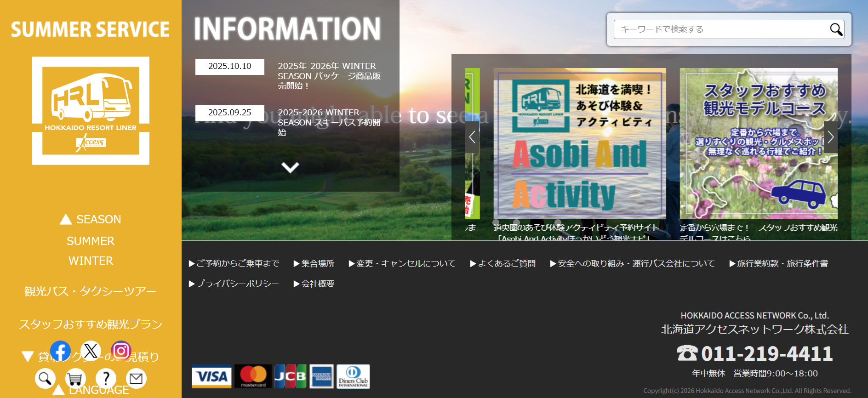Select SUMMER in the season menu
Viewport: 868px width, 398px height.
click(x=91, y=241)
